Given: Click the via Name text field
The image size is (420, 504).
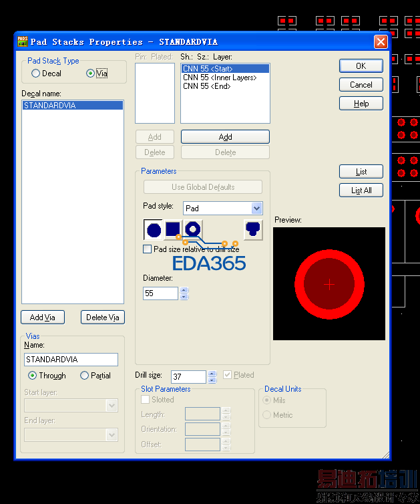Looking at the screenshot, I should [71, 360].
